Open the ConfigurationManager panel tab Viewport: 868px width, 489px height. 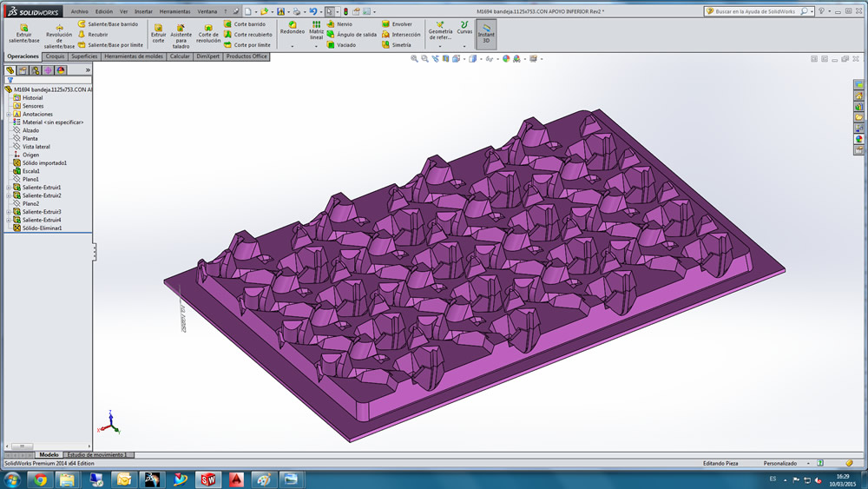tap(36, 70)
